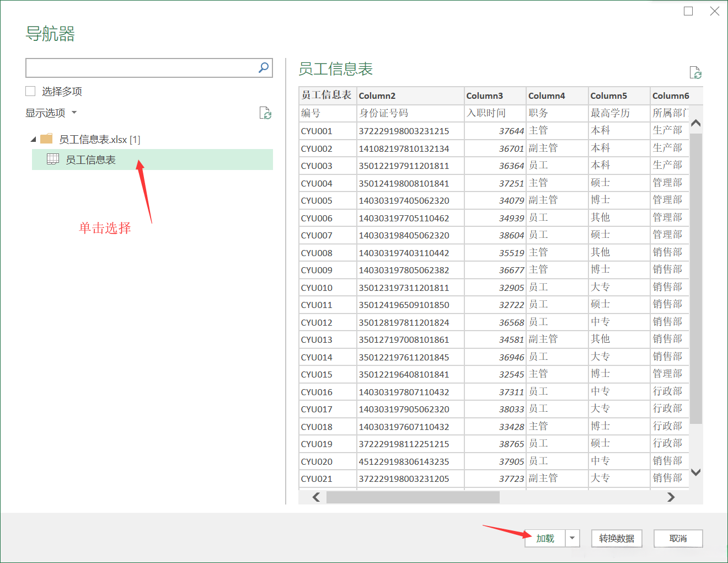Click the 员工信息表 column header in the preview table
Image resolution: width=728 pixels, height=563 pixels.
(x=328, y=95)
